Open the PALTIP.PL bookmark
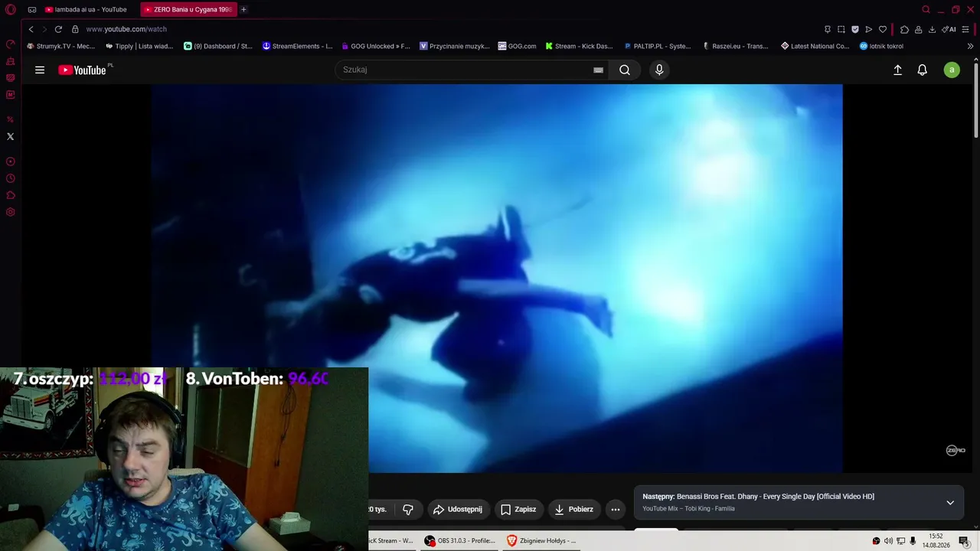 pos(658,46)
